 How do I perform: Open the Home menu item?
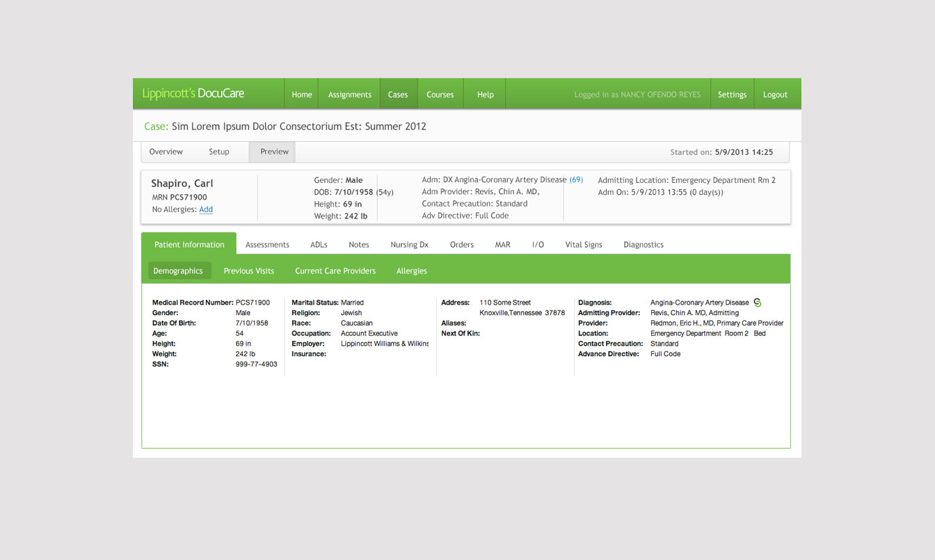301,94
